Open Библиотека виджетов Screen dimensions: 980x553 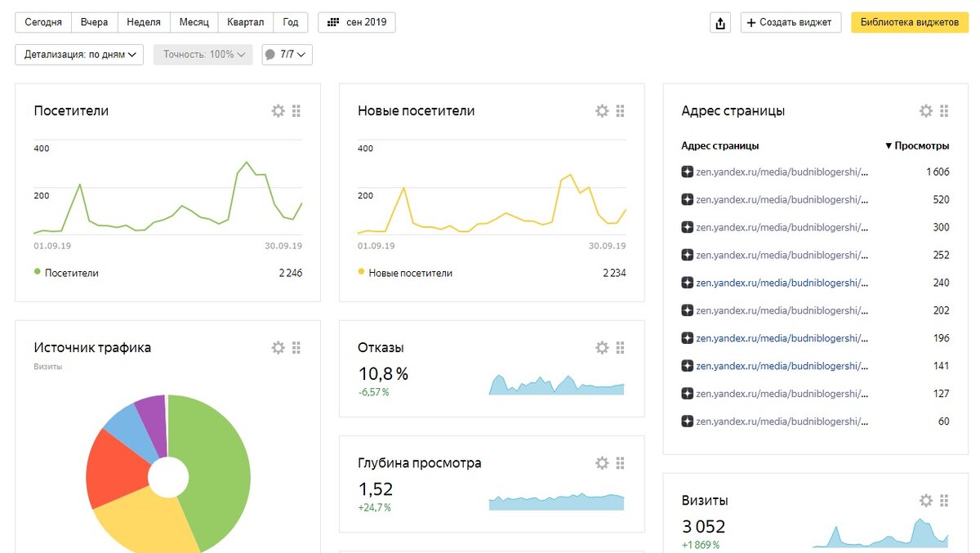[910, 23]
